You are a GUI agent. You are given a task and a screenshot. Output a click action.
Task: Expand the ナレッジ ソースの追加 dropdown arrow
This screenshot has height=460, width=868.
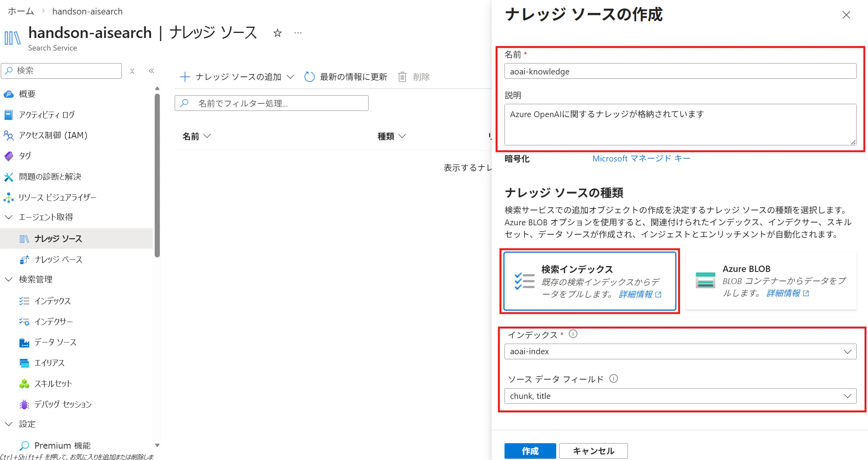pyautogui.click(x=290, y=77)
